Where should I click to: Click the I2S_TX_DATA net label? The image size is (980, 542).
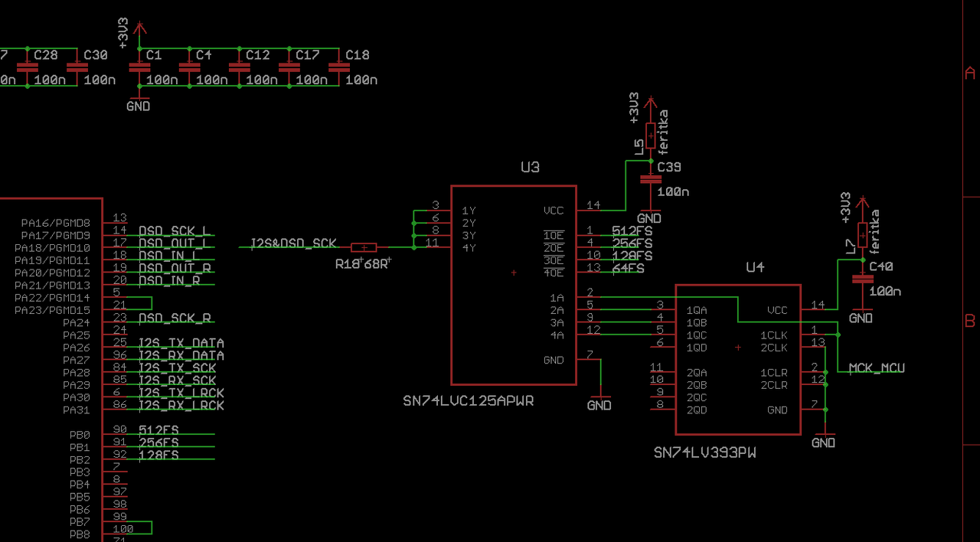click(x=181, y=343)
